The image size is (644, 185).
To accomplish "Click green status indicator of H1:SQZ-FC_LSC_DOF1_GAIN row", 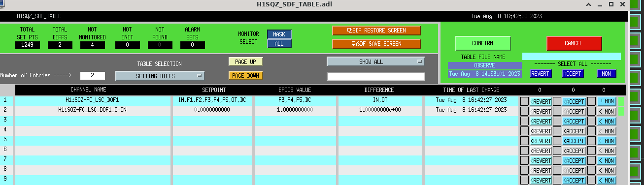I will click(621, 111).
